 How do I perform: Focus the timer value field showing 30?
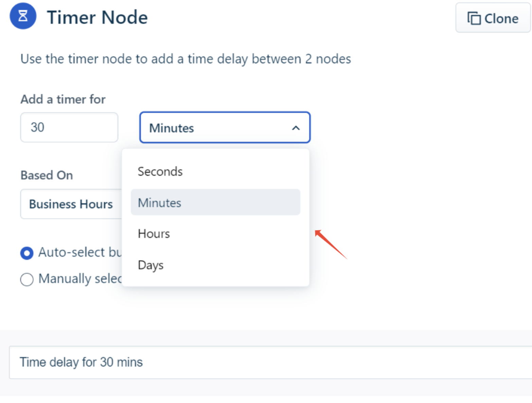pyautogui.click(x=69, y=127)
